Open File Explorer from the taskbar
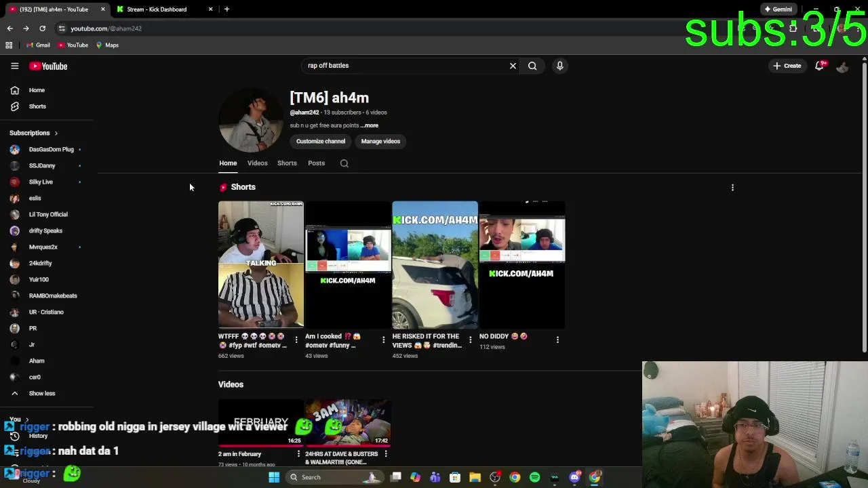 (x=475, y=477)
